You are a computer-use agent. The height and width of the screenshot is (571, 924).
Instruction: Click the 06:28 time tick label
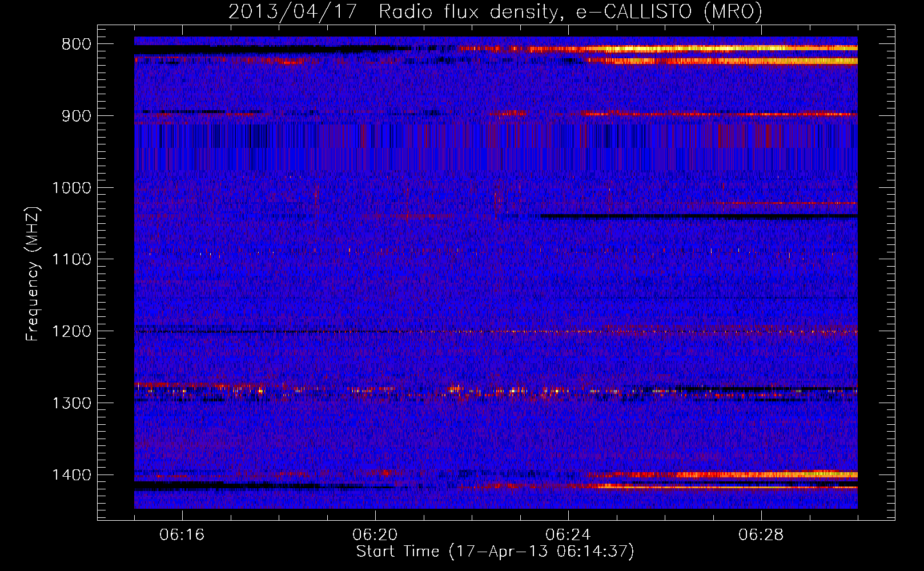[x=761, y=535]
